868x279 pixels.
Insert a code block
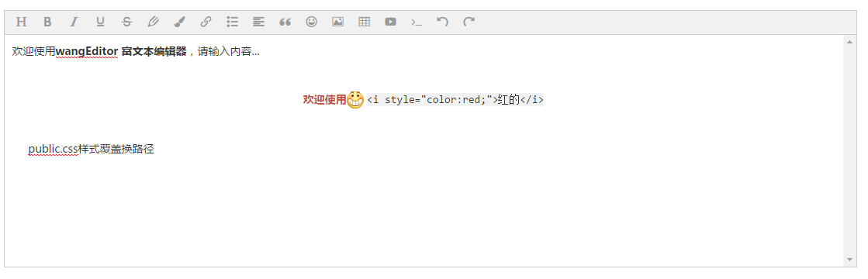coord(417,22)
